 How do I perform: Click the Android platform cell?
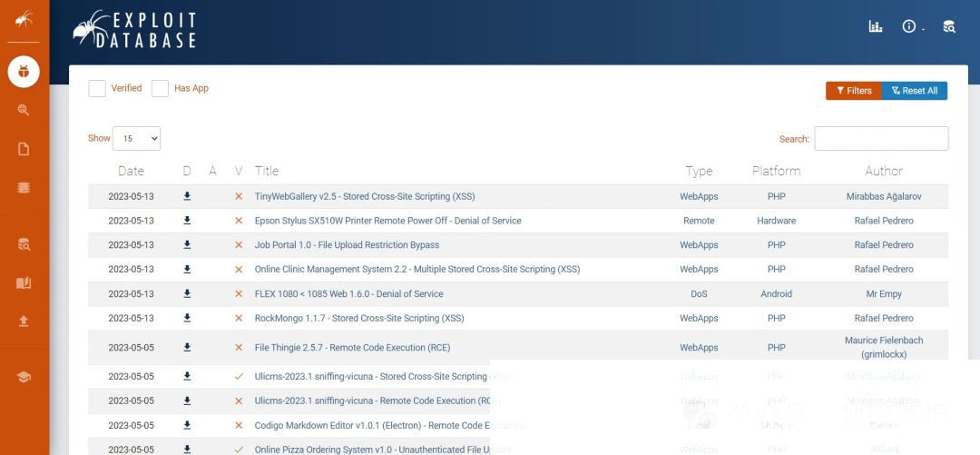point(776,294)
